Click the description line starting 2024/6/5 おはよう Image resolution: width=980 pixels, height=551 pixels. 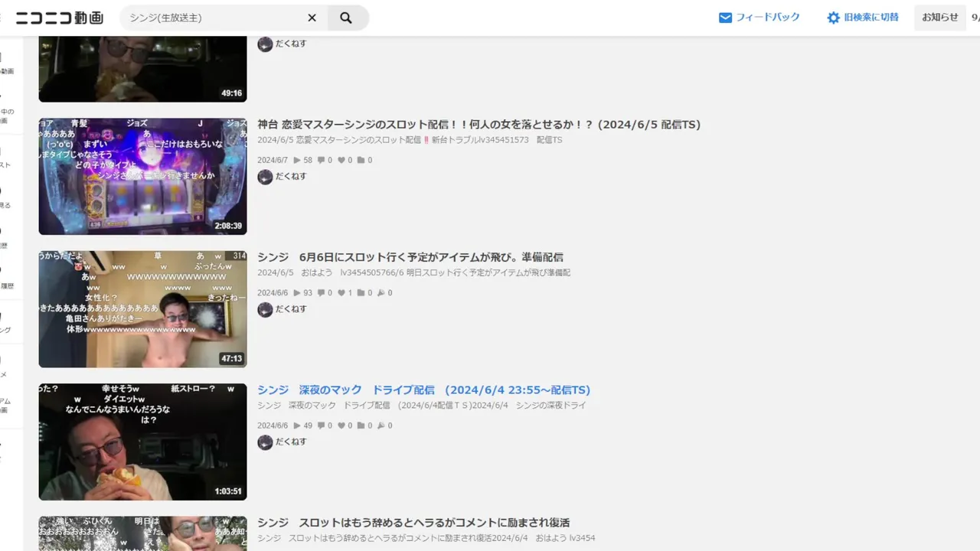[x=414, y=272]
